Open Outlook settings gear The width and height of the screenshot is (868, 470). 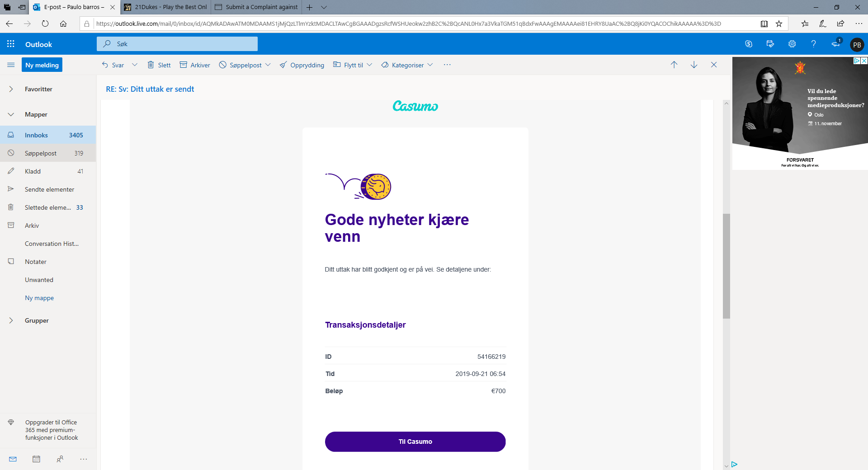click(x=792, y=44)
